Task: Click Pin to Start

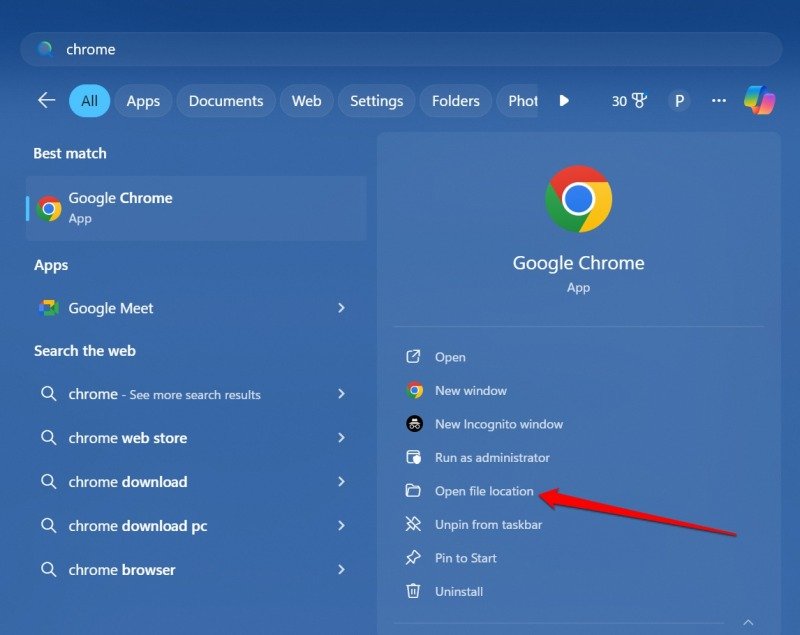Action: coord(466,558)
